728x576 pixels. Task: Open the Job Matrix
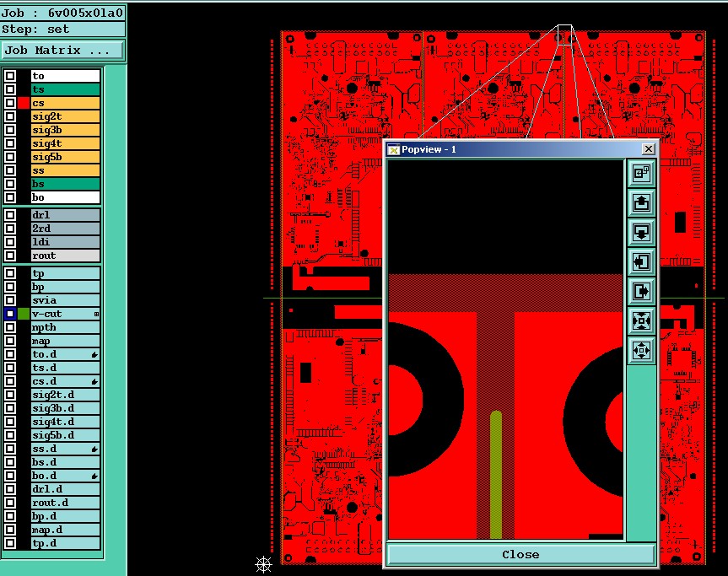[62, 50]
